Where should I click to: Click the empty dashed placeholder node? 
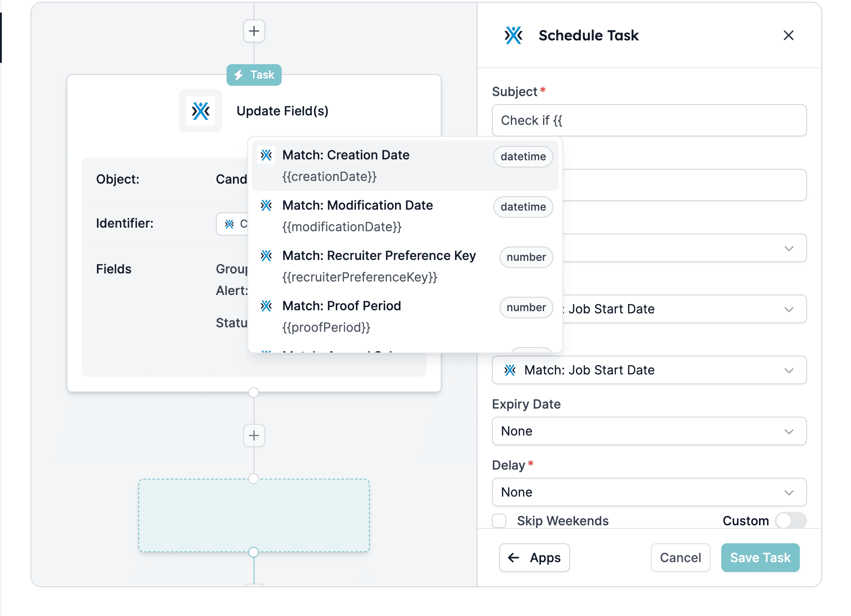[254, 515]
